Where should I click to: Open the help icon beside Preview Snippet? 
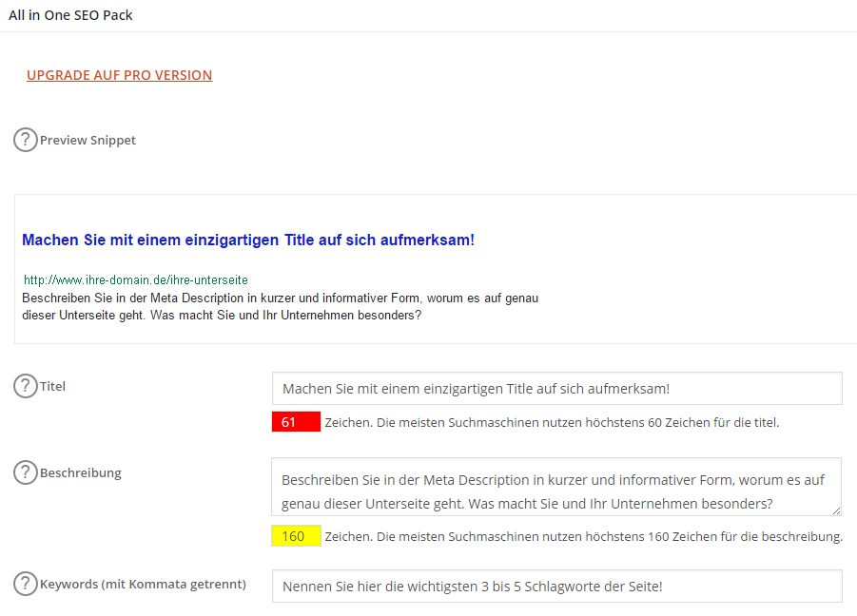coord(25,140)
